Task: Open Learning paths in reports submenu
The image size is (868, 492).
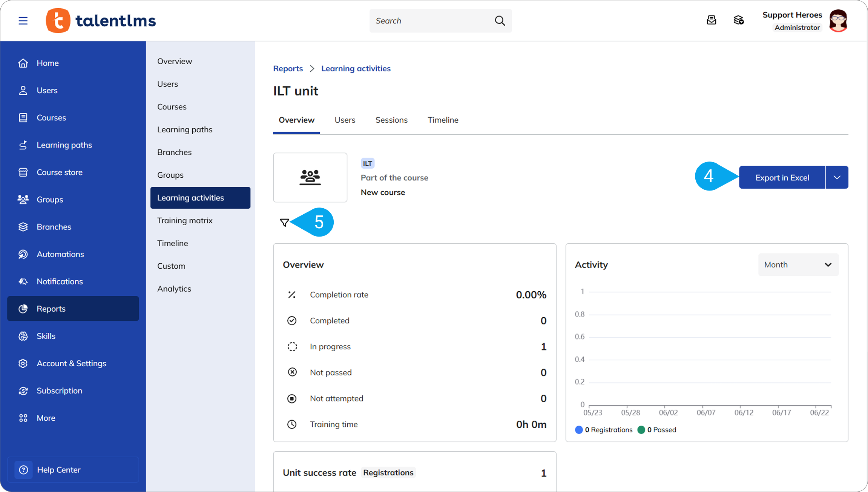Action: (185, 129)
